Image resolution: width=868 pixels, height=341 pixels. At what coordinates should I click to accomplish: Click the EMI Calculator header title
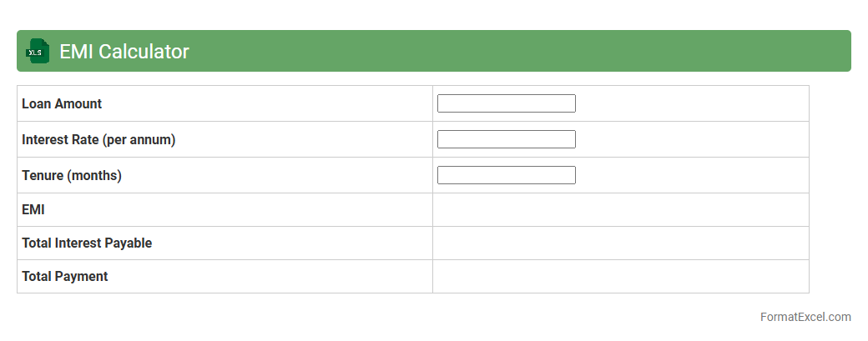(124, 52)
